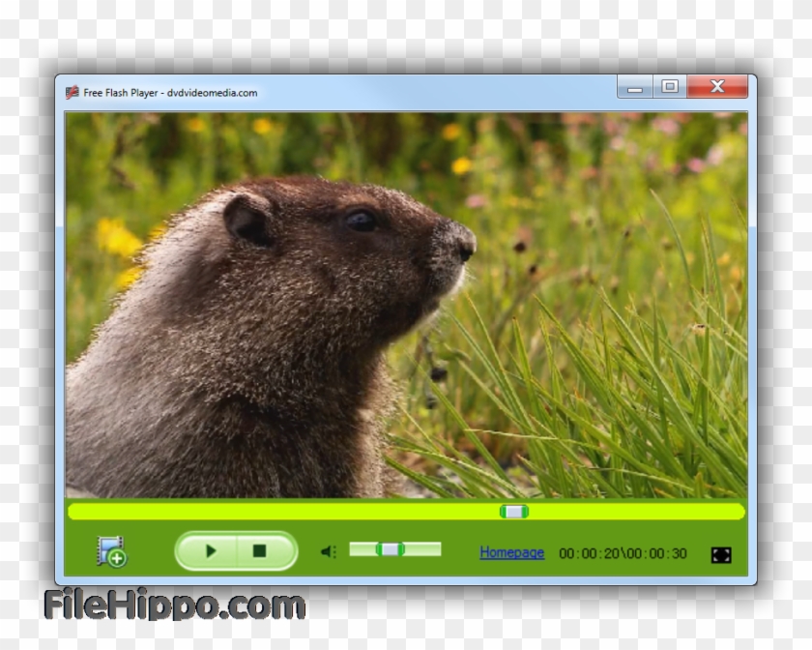This screenshot has height=650, width=812.
Task: Open the Homepage link
Action: pyautogui.click(x=510, y=551)
